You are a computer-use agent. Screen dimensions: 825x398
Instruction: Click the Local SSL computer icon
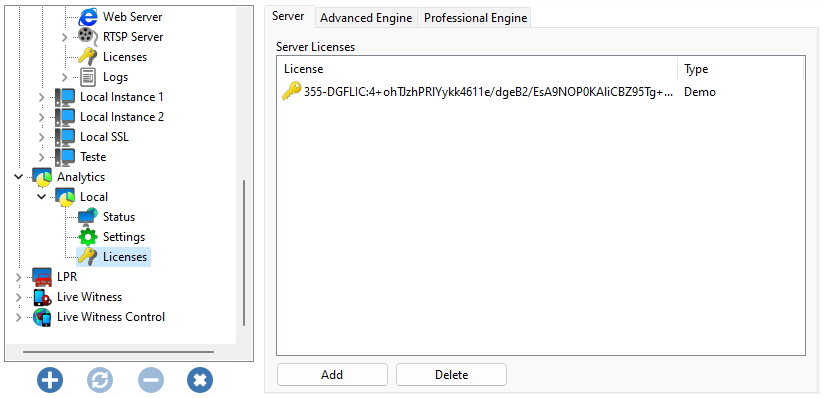(x=65, y=137)
